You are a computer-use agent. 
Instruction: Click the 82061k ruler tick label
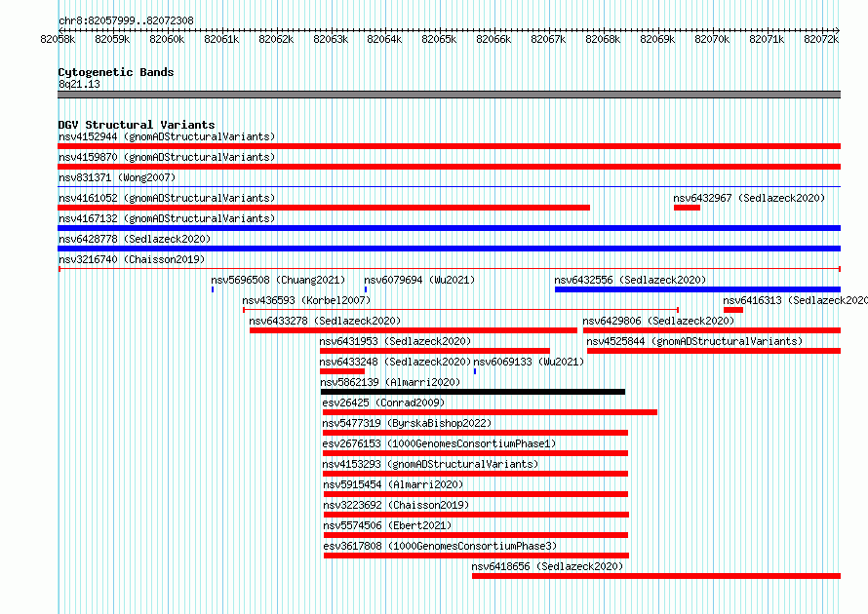coord(221,39)
